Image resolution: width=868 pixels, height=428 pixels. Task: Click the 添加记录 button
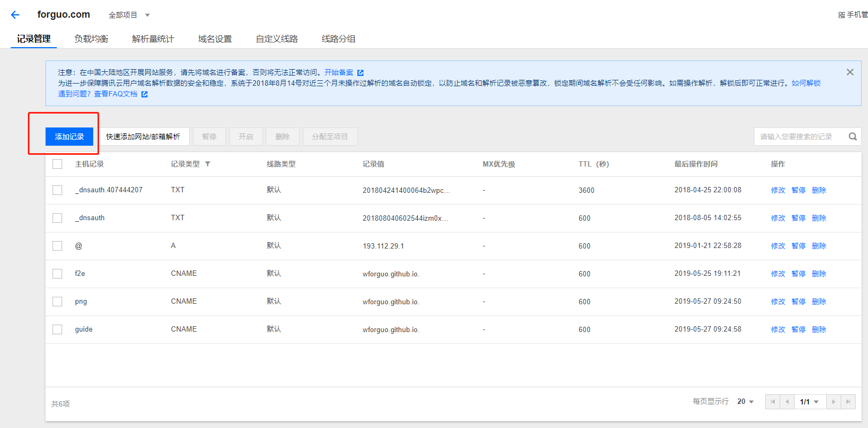click(x=69, y=137)
